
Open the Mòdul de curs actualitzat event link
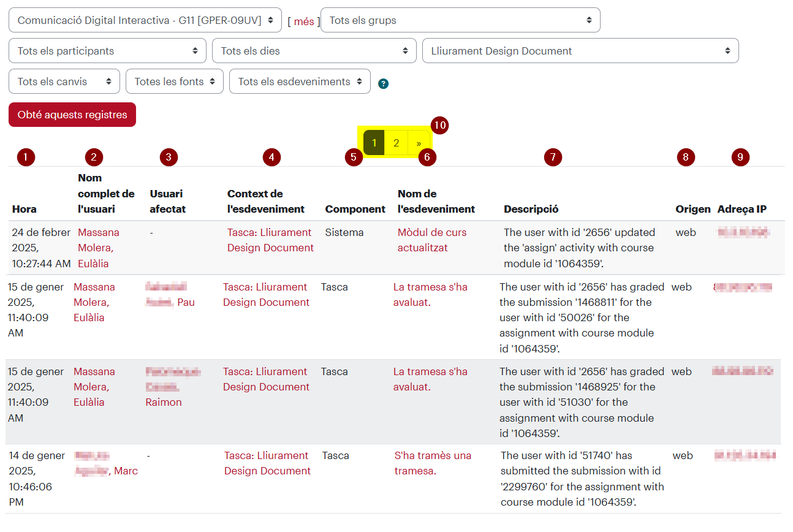pos(432,240)
